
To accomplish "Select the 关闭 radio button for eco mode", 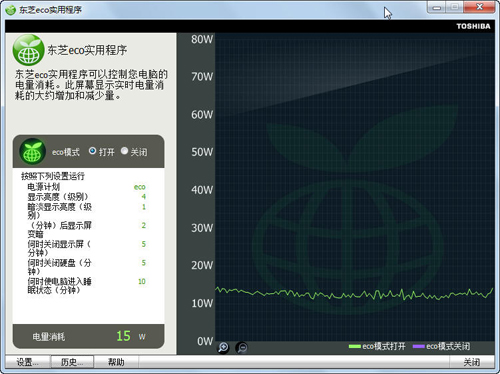I will pos(124,151).
